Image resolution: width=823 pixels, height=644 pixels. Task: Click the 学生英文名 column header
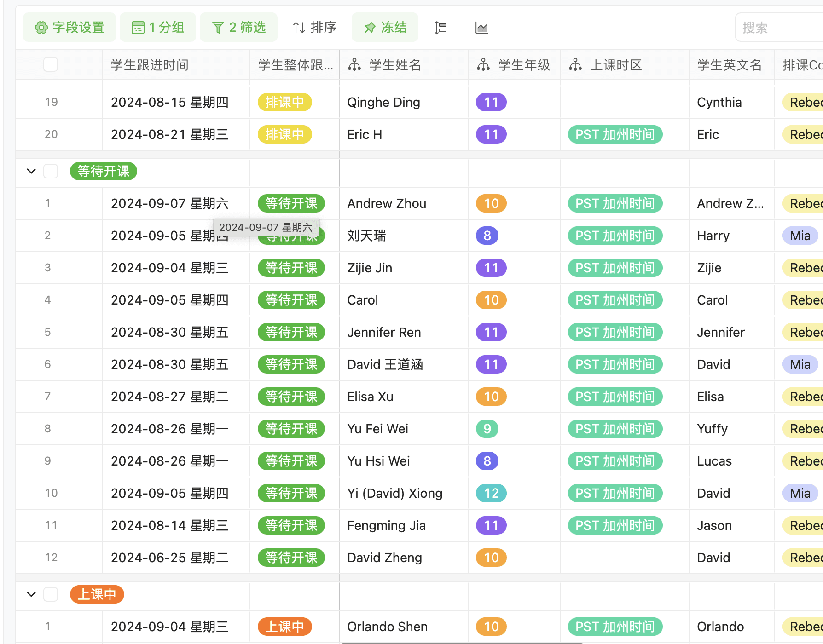pos(732,65)
